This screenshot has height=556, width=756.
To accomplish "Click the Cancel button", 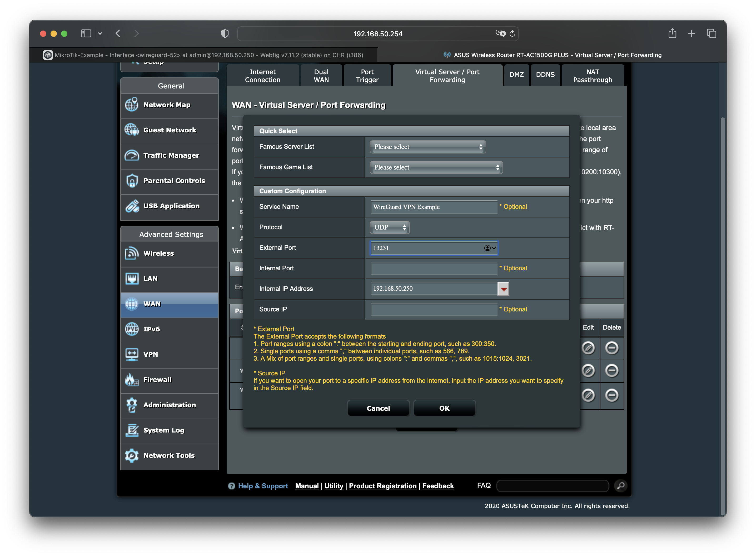I will point(378,408).
